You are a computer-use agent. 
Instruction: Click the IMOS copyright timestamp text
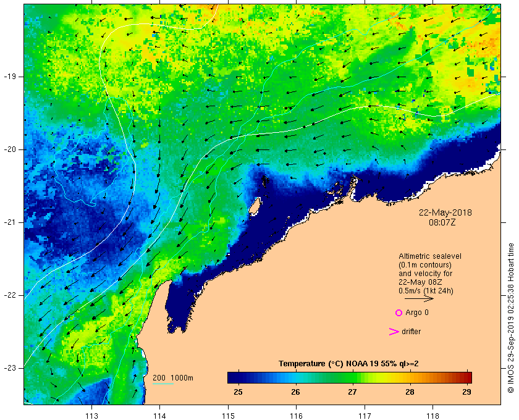(x=511, y=318)
